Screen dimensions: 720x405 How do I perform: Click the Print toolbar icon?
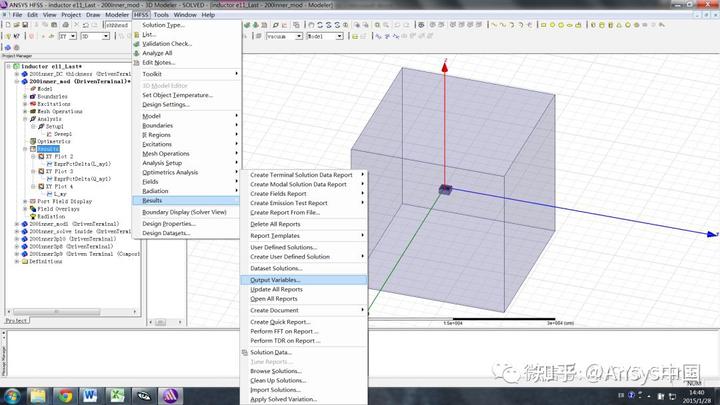[65, 25]
